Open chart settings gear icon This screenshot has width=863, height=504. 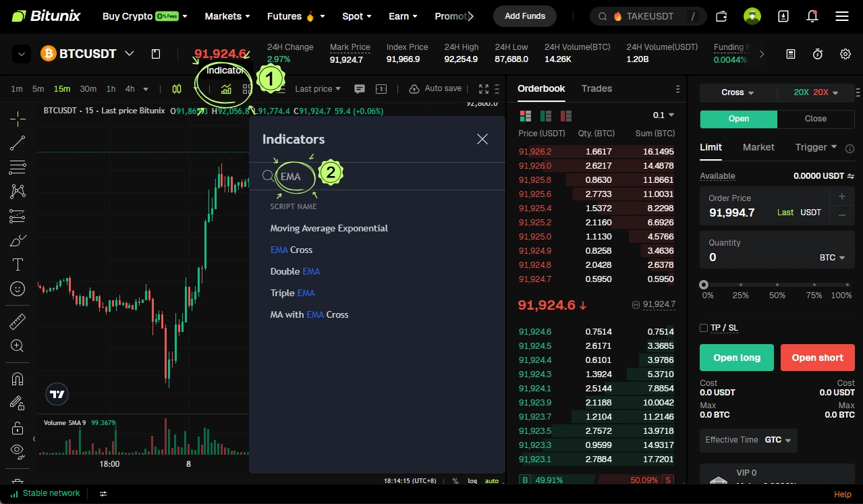click(x=845, y=54)
